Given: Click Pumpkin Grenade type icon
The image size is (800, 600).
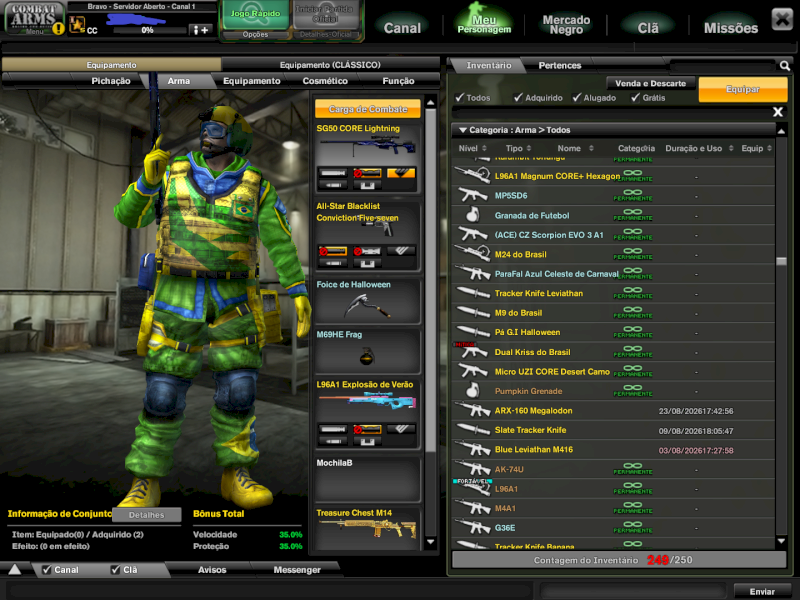Looking at the screenshot, I should 473,391.
